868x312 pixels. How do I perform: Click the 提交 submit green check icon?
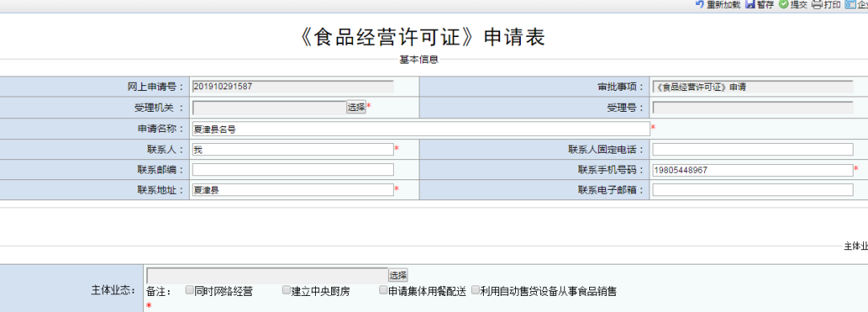pos(784,5)
